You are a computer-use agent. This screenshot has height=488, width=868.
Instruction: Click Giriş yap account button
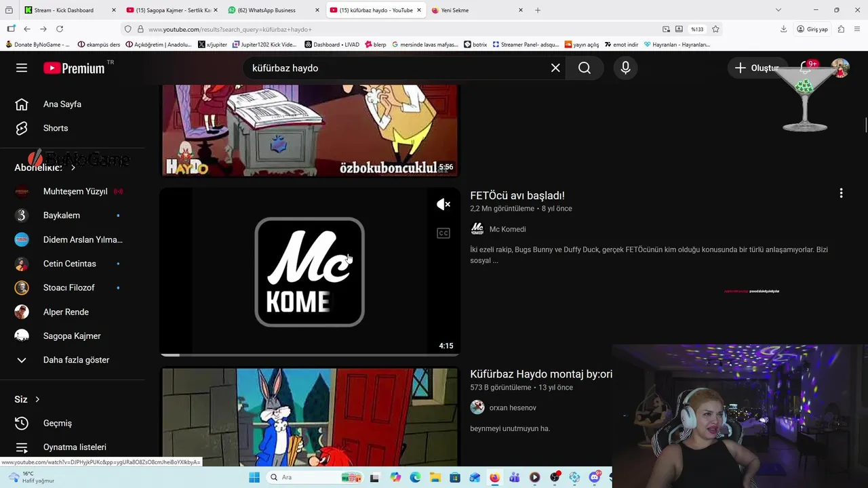[x=812, y=29]
